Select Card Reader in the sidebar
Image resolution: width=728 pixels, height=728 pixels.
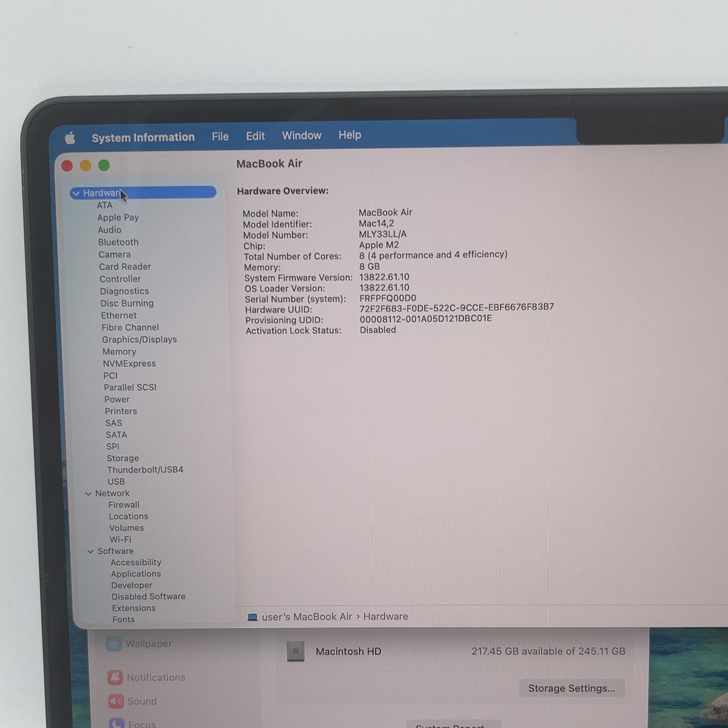pyautogui.click(x=125, y=267)
